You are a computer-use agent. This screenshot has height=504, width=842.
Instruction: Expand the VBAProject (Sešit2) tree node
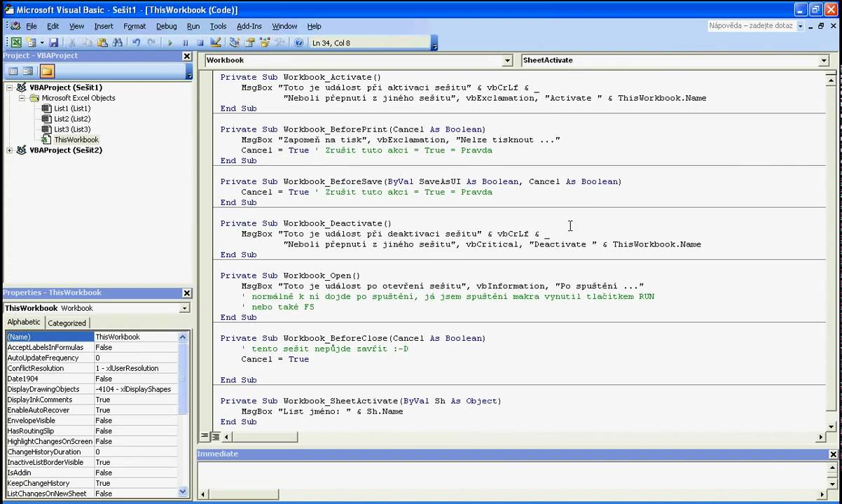tap(9, 150)
